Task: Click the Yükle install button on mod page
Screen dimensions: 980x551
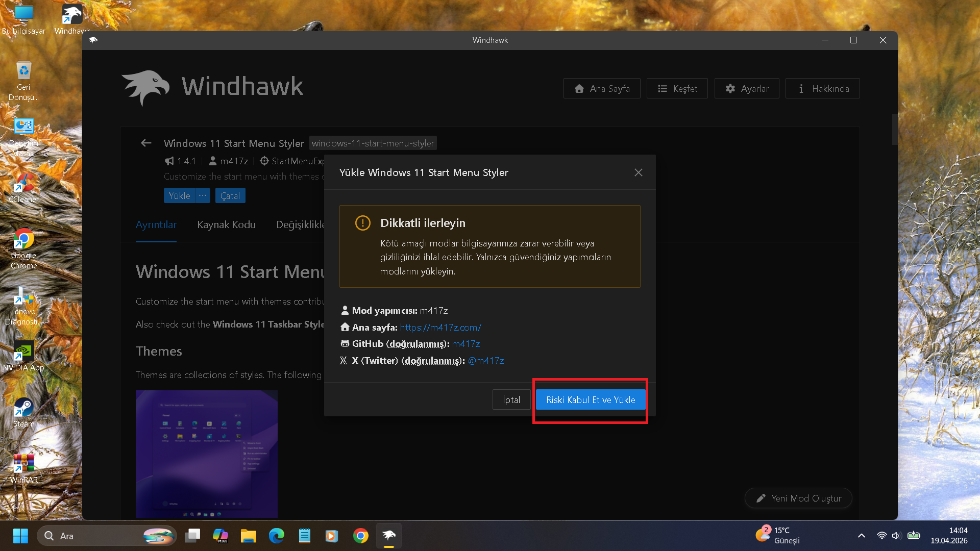Action: 179,195
